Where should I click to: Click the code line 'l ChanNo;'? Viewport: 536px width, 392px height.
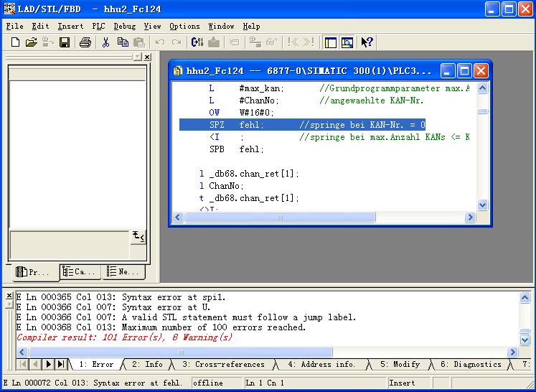222,186
